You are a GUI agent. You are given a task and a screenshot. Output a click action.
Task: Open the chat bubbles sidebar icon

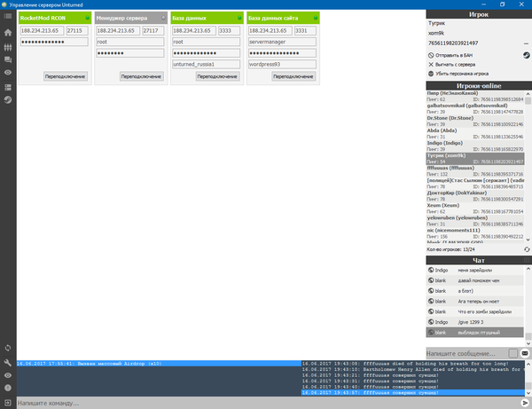coord(8,59)
